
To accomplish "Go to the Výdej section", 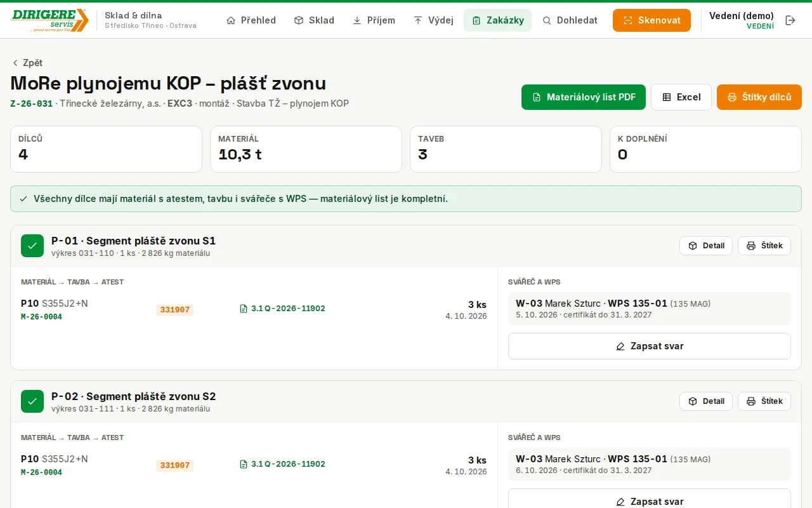I will (x=433, y=20).
